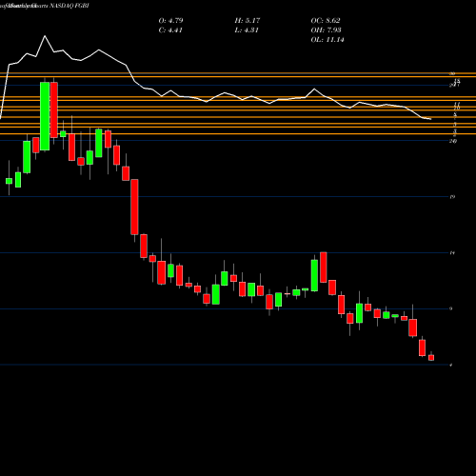Click the 14 price axis label

click(x=452, y=253)
